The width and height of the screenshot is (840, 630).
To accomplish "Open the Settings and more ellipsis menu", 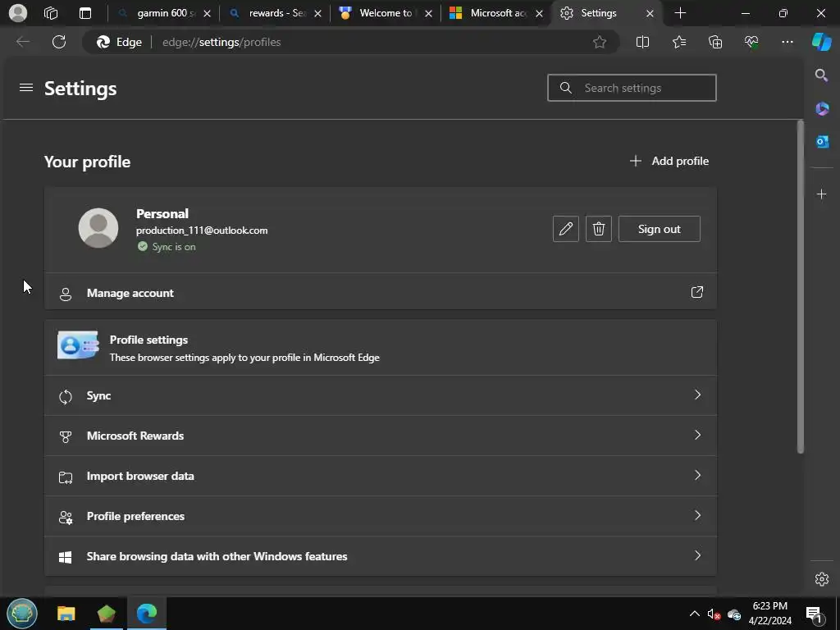I will click(787, 42).
